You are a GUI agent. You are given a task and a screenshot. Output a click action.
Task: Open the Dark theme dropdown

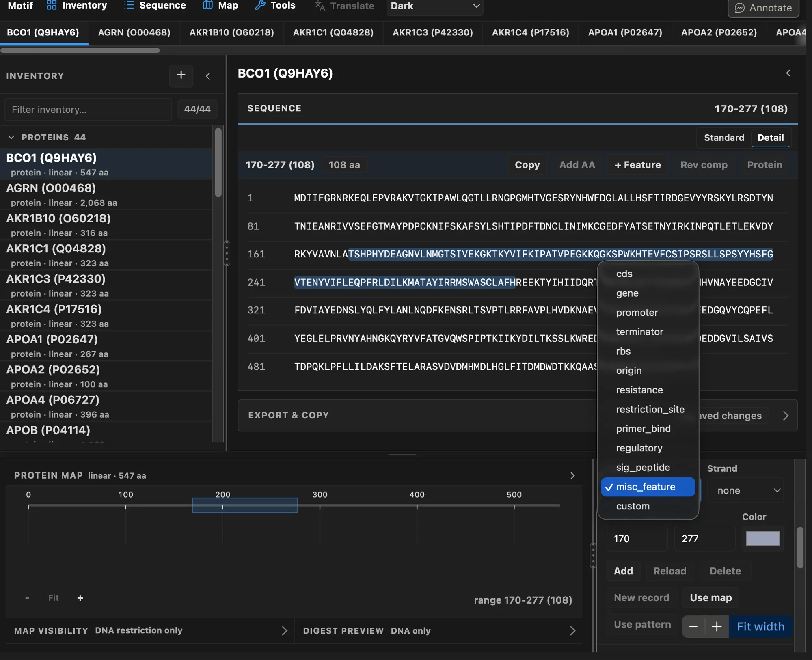tap(435, 6)
